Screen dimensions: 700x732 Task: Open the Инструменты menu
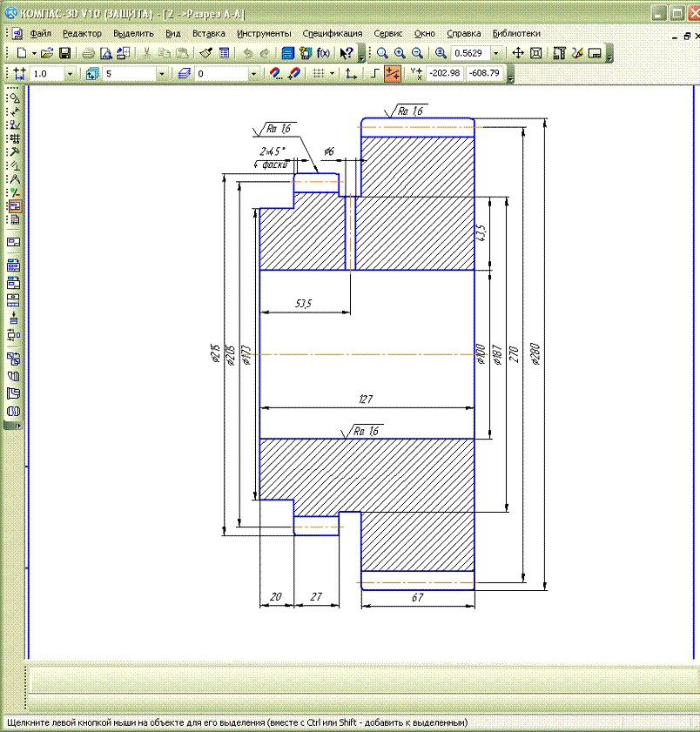(264, 33)
